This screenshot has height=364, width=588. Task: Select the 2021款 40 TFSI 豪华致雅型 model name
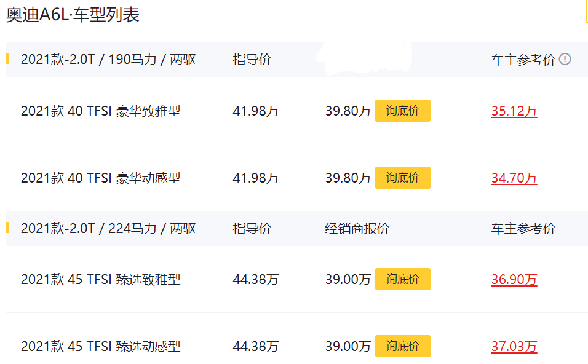pos(100,111)
